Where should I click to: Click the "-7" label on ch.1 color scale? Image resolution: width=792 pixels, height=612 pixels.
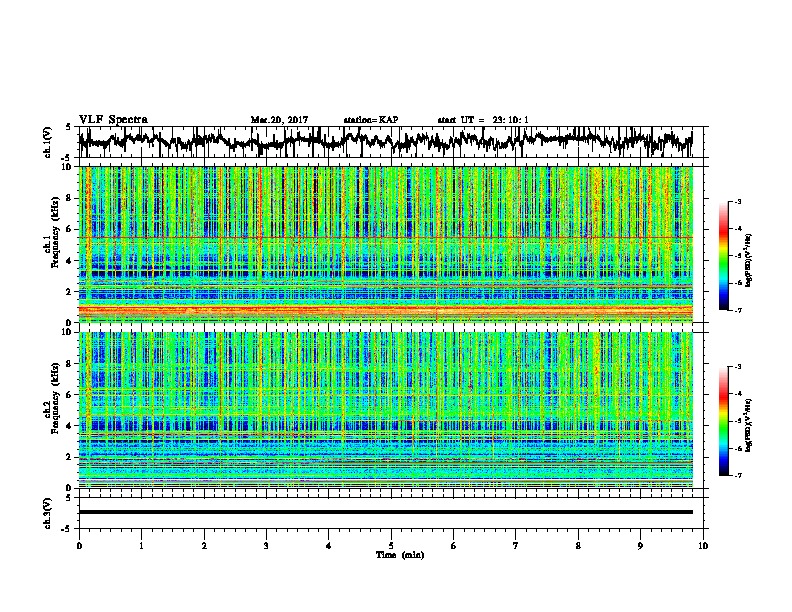click(738, 310)
